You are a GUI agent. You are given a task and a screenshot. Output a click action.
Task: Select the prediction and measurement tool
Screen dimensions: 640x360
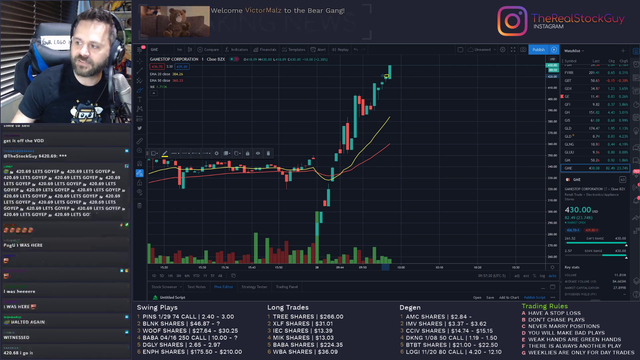(140, 119)
